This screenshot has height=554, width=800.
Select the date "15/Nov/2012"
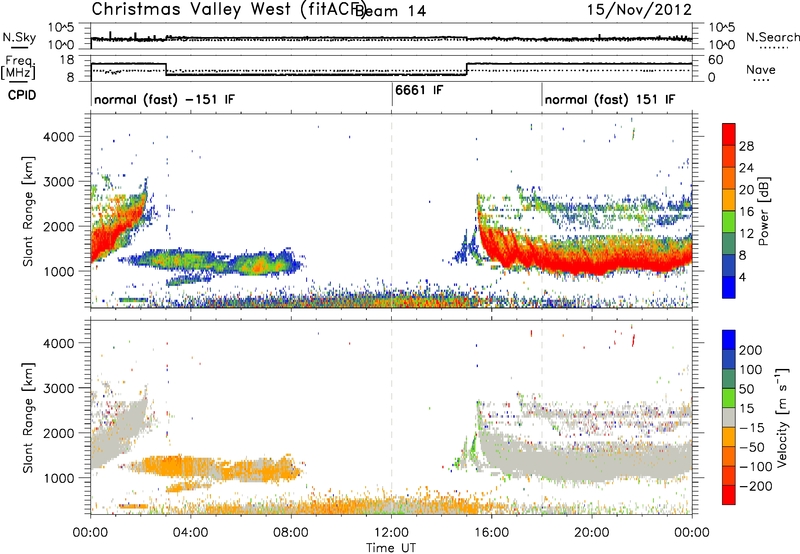[x=639, y=10]
